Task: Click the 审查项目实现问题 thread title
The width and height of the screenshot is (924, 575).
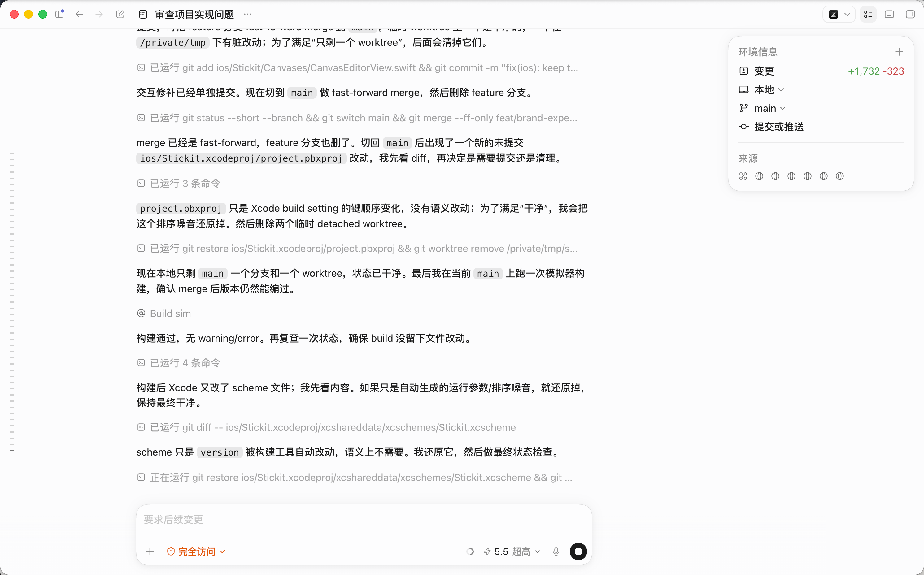Action: coord(195,15)
